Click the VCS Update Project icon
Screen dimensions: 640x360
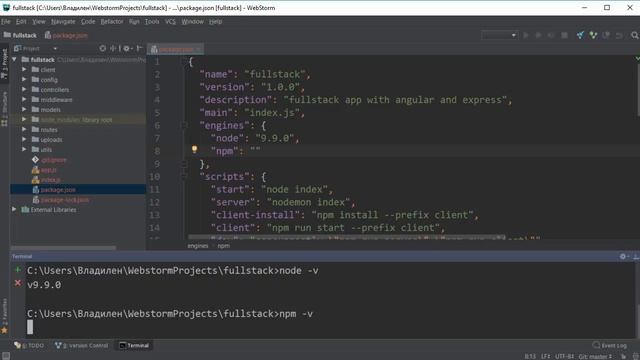pos(580,36)
